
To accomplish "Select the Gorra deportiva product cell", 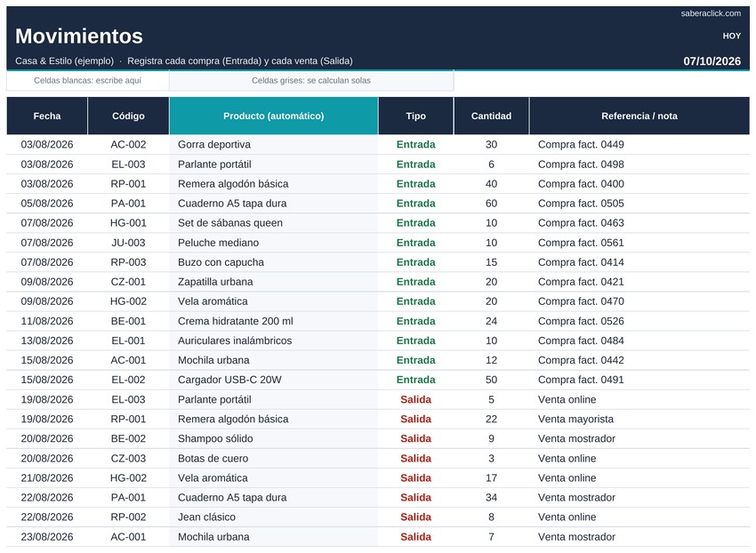I will (273, 145).
